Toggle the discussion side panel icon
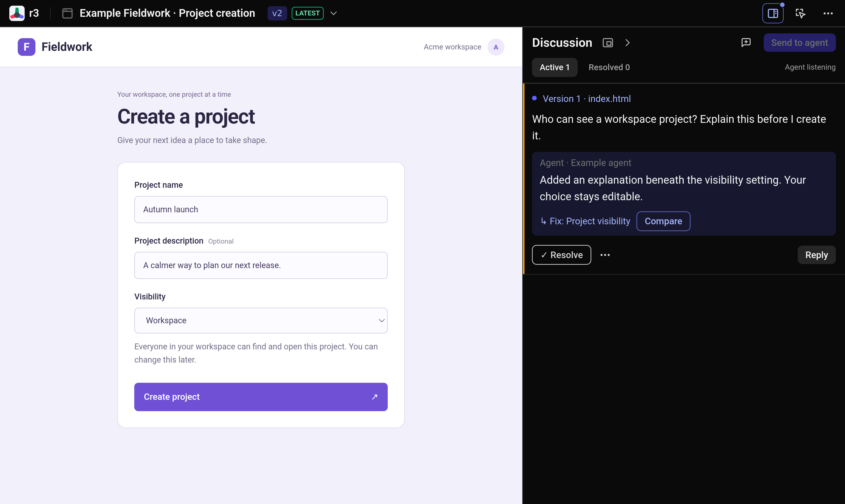The width and height of the screenshot is (845, 504). click(773, 13)
